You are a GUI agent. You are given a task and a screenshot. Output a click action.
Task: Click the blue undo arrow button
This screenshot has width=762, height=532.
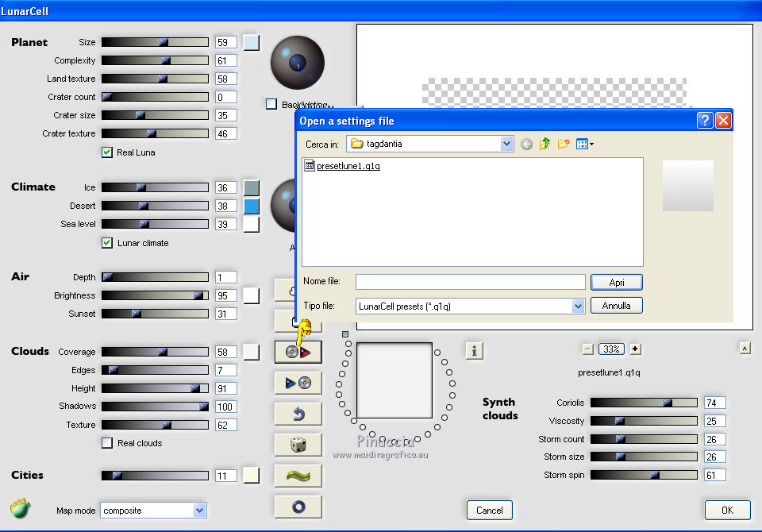coord(298,414)
